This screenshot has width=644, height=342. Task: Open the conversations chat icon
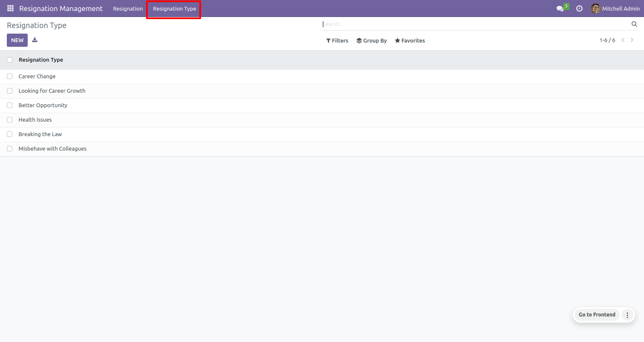560,9
